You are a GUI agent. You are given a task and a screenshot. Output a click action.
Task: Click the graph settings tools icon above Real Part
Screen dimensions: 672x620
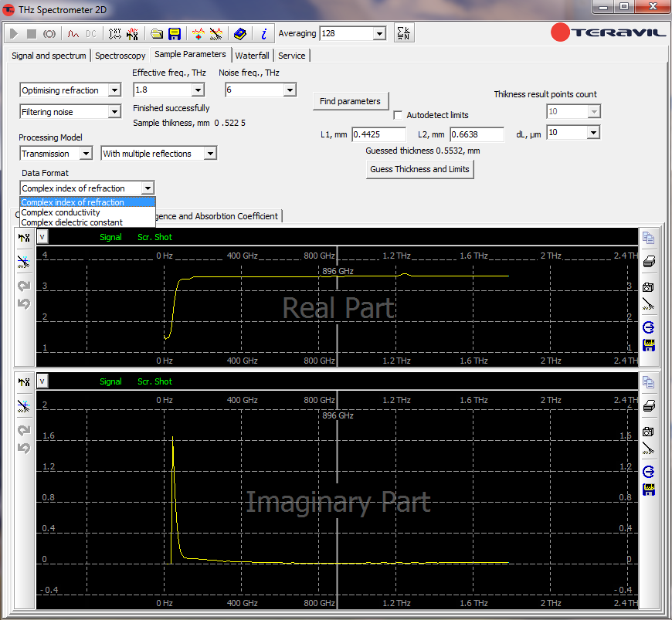(24, 237)
